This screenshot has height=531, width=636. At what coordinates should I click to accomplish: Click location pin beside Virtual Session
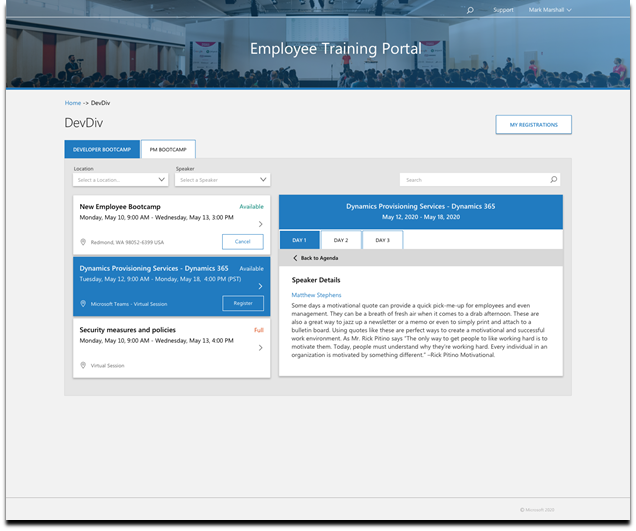[x=83, y=366]
